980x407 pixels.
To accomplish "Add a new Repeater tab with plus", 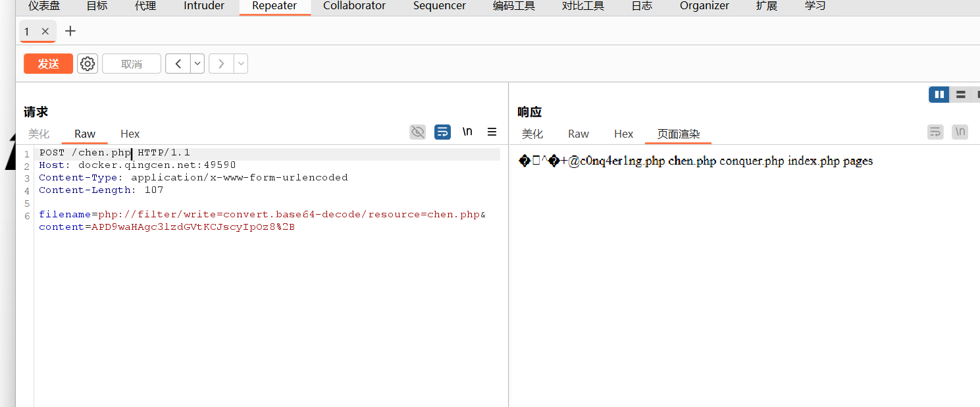I will (70, 31).
